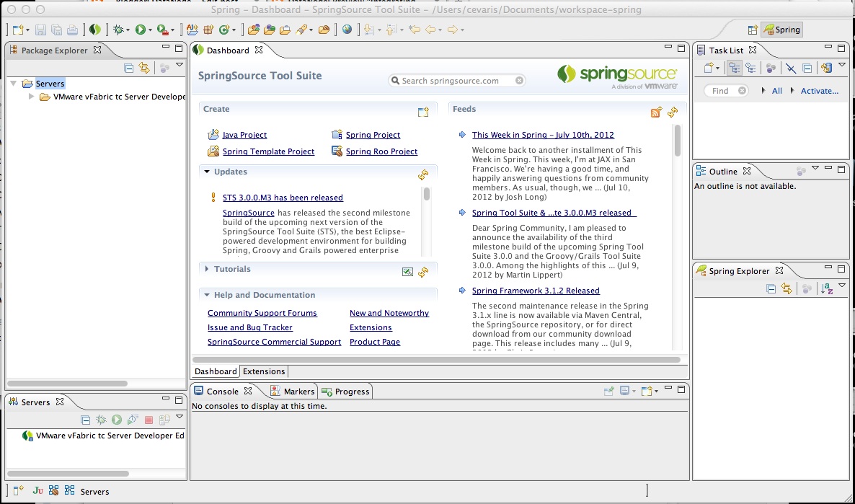Open the Java Project link
The image size is (855, 504).
pos(244,135)
